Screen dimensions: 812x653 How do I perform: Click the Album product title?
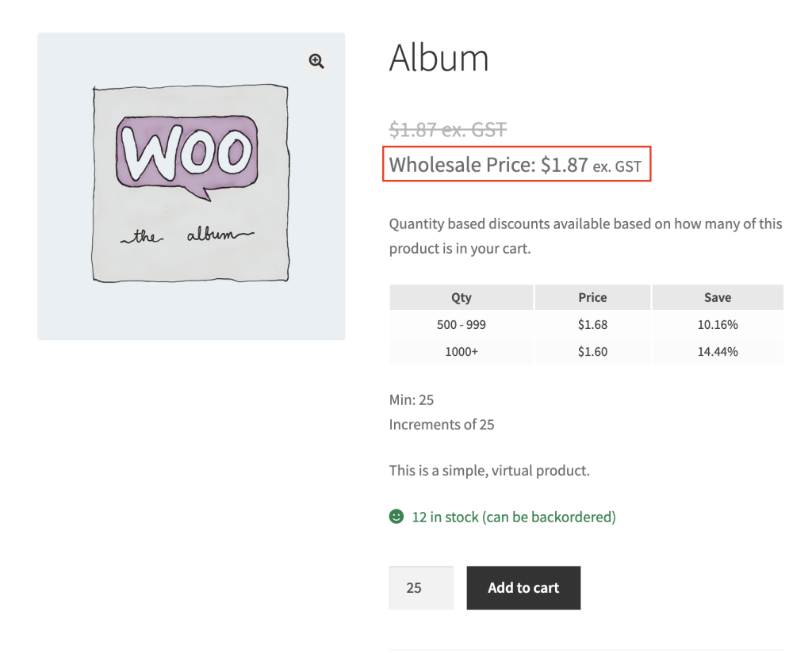click(439, 59)
